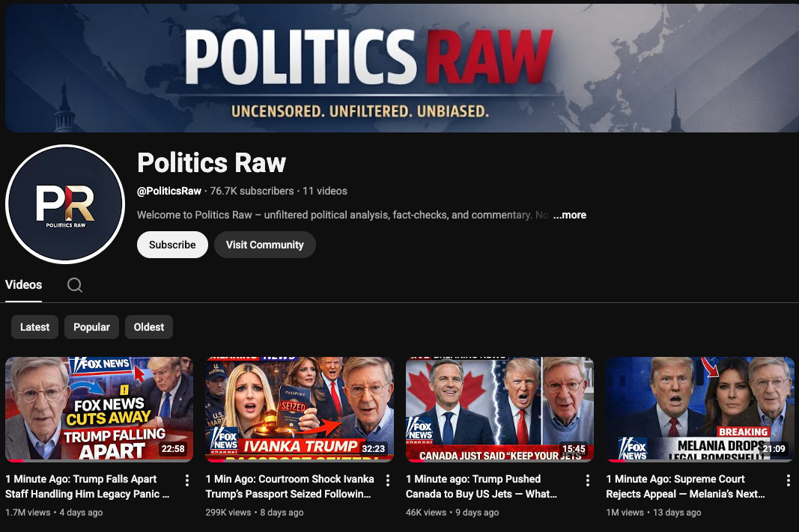Screen dimensions: 799x532
Task: Open video title 'Trump Pushed Canada to Buy US Jets'
Action: click(481, 486)
